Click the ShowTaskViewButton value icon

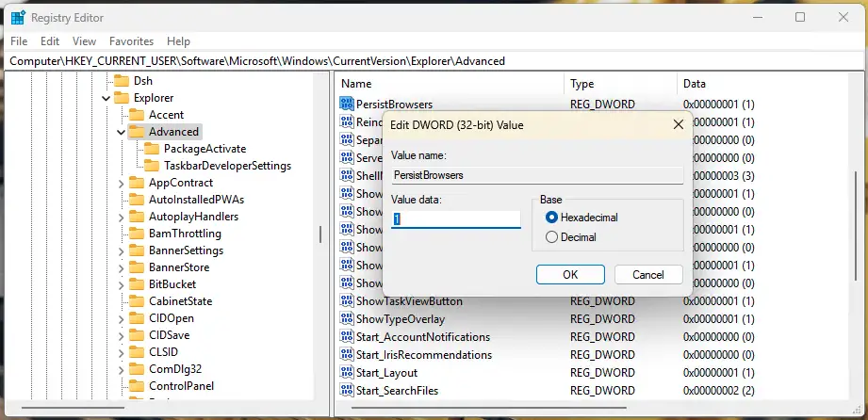click(x=347, y=301)
